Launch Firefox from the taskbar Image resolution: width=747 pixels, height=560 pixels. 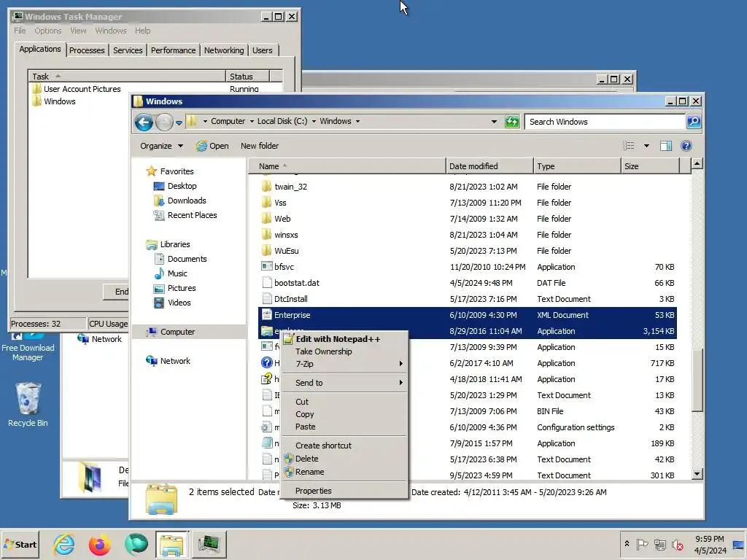click(x=99, y=544)
